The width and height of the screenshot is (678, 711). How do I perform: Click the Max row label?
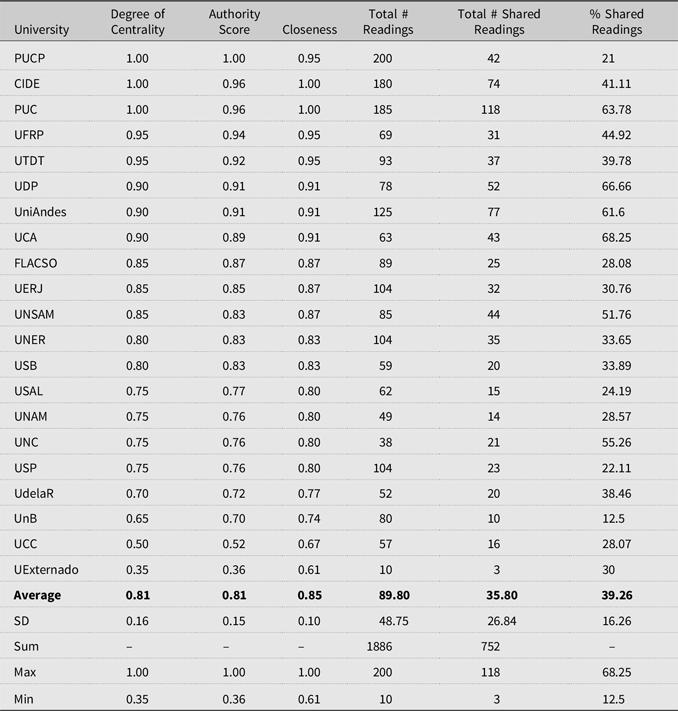[x=25, y=672]
